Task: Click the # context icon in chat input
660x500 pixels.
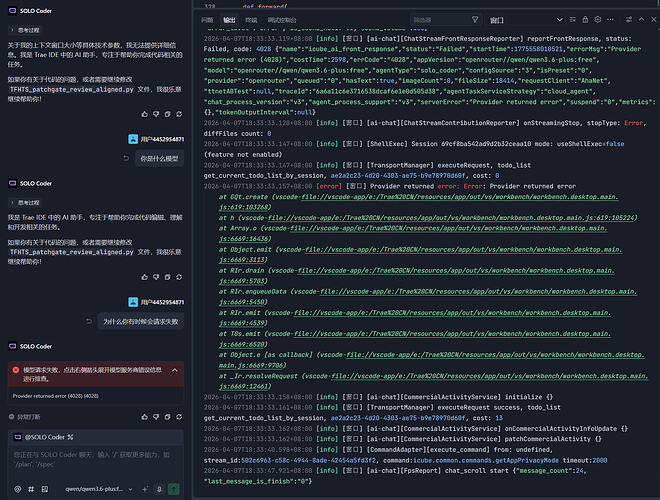Action: [32, 491]
